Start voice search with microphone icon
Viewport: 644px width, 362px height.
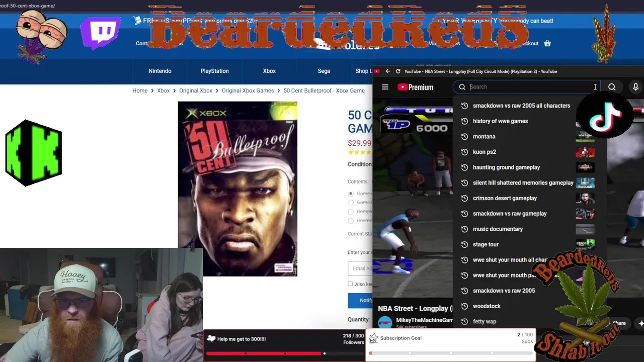click(x=635, y=87)
